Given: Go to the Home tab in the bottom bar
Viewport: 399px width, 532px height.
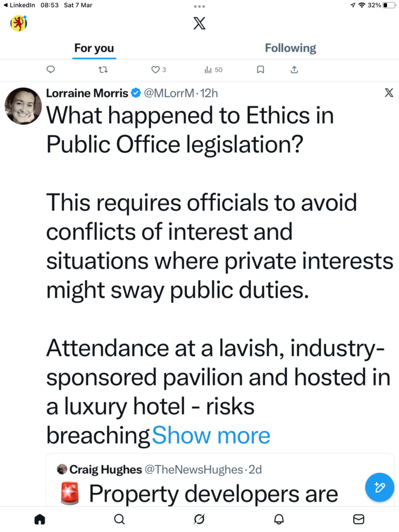Looking at the screenshot, I should point(39,519).
